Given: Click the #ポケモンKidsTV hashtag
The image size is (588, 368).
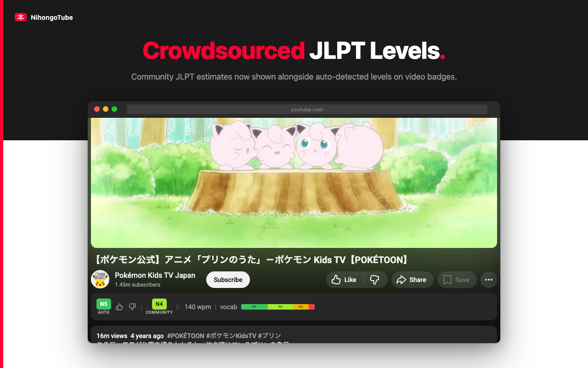Looking at the screenshot, I should point(231,336).
